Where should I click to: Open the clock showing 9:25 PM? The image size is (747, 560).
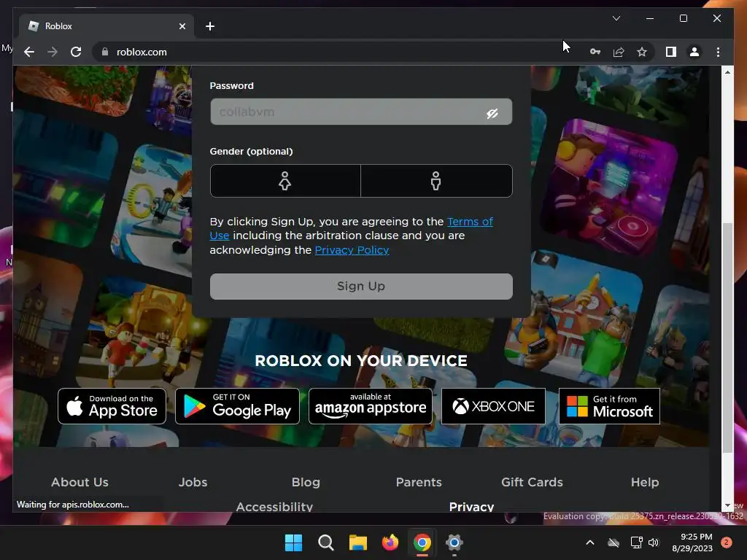[x=692, y=542]
